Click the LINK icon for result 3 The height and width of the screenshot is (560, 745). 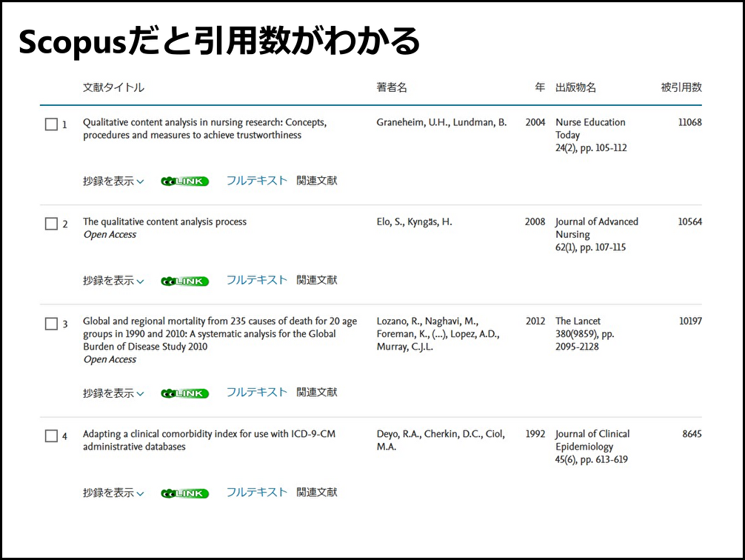coord(185,393)
